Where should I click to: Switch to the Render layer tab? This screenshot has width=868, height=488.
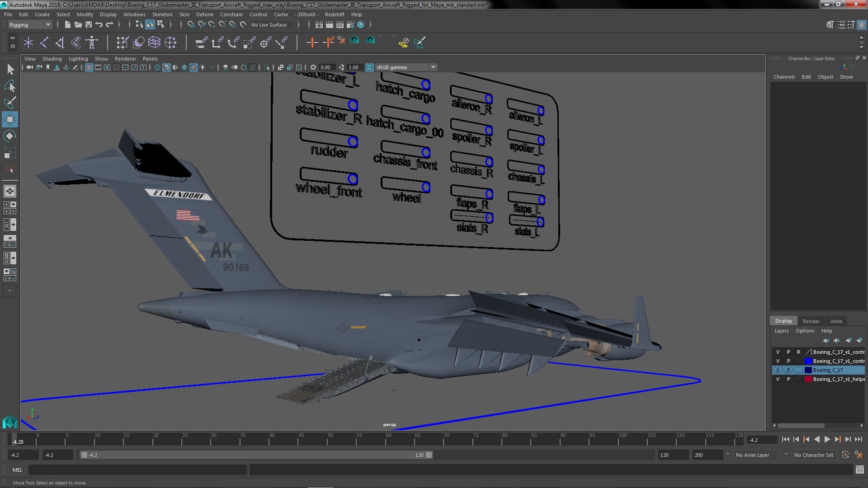pyautogui.click(x=811, y=321)
